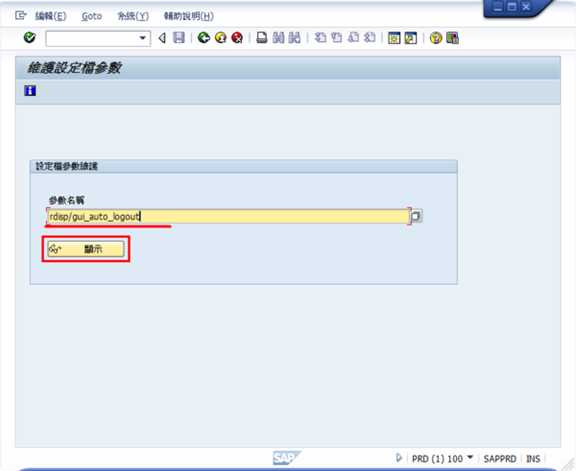Click SAPPRD in the status bar
This screenshot has height=471, width=576.
coord(500,459)
